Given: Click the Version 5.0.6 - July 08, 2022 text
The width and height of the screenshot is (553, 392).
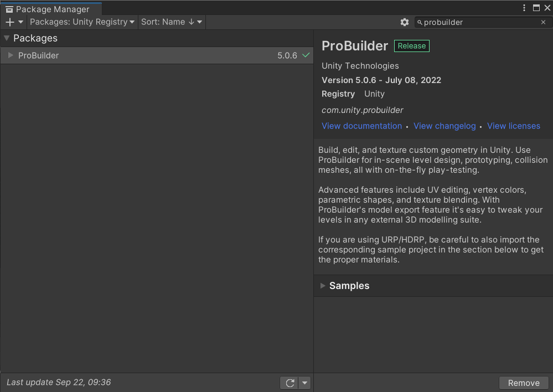Looking at the screenshot, I should click(381, 80).
